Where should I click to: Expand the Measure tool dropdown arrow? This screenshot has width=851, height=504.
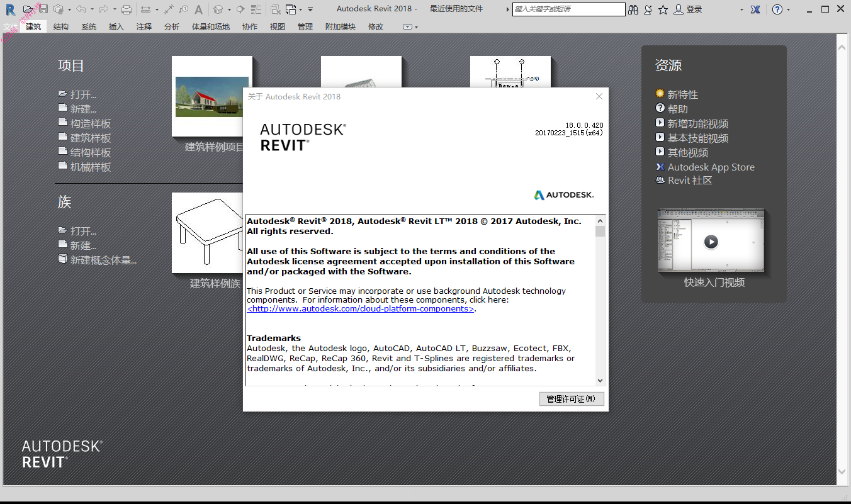(x=157, y=9)
